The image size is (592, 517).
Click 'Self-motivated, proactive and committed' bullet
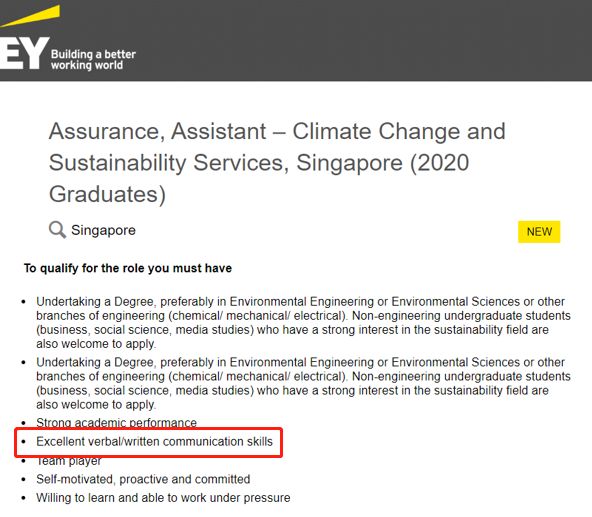pos(143,479)
